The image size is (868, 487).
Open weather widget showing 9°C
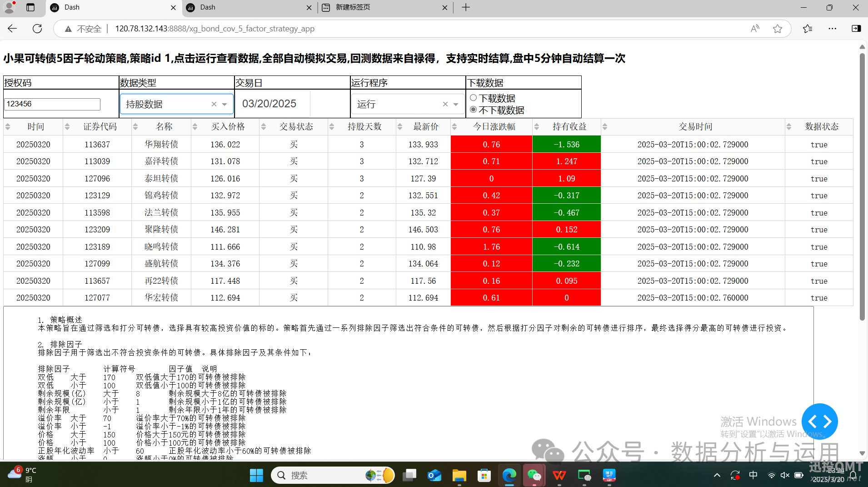22,475
